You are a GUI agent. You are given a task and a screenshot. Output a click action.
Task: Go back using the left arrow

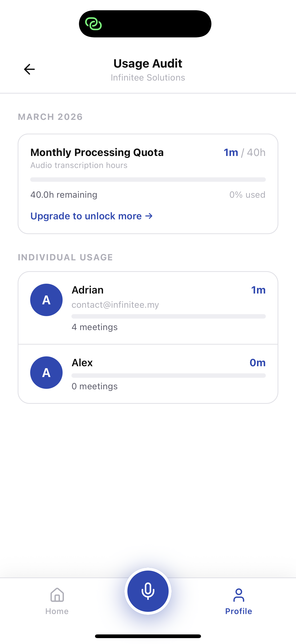29,69
